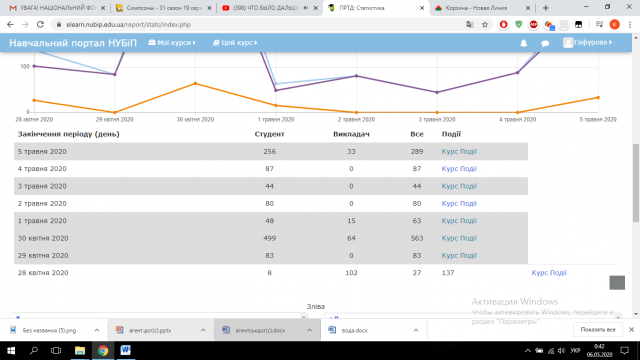Click the page vertical scrollbar thumb
The width and height of the screenshot is (640, 360).
[x=636, y=182]
